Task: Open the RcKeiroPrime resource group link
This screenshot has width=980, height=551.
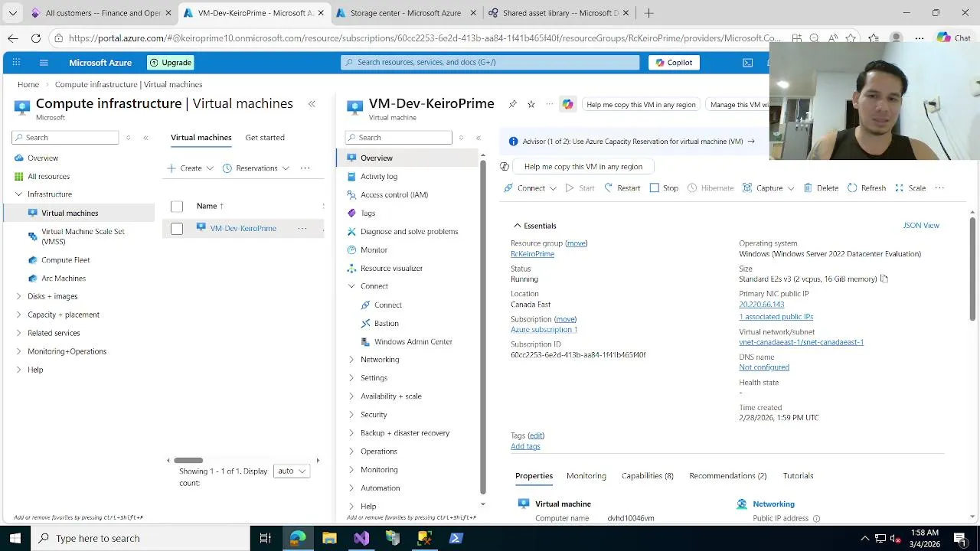Action: (x=532, y=254)
